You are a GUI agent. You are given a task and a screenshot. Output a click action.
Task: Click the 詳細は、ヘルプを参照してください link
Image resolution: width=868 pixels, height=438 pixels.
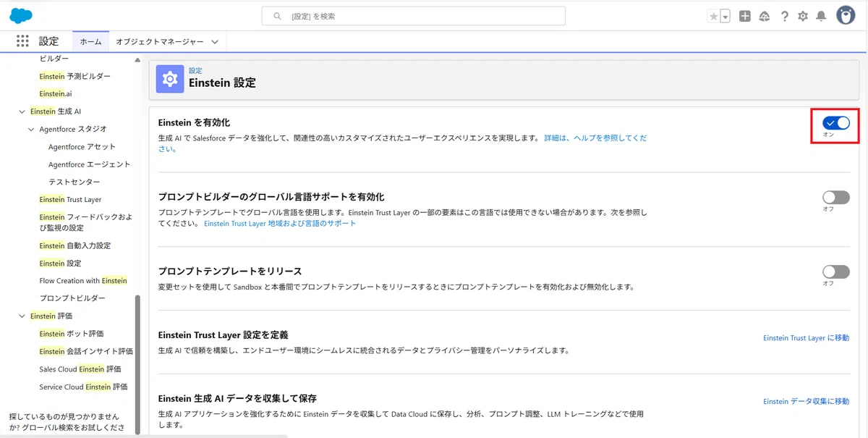point(595,138)
